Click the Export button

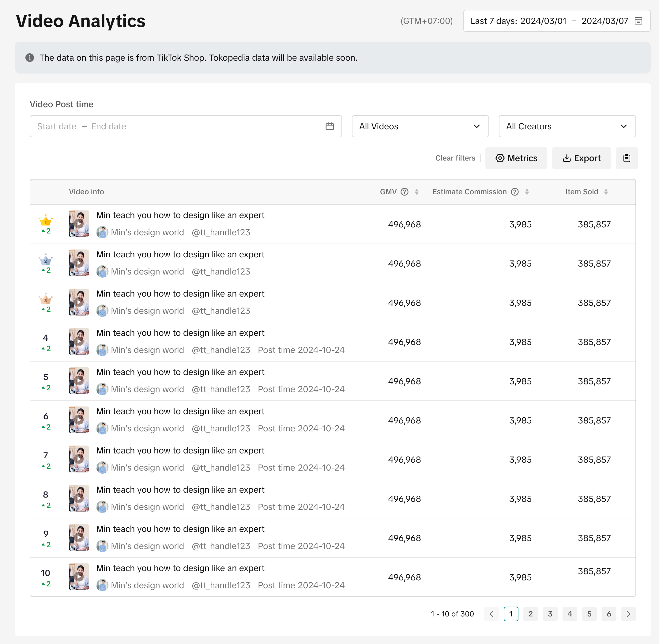[x=581, y=158]
